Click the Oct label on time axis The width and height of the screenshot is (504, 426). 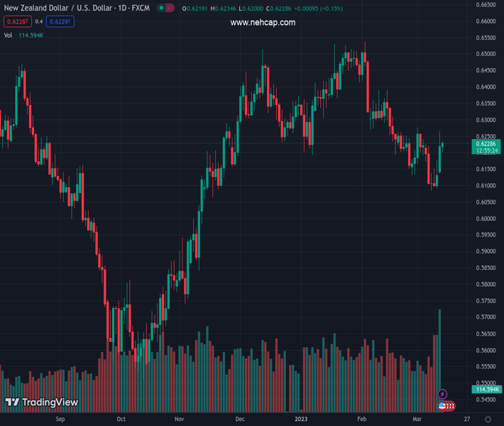coord(121,420)
